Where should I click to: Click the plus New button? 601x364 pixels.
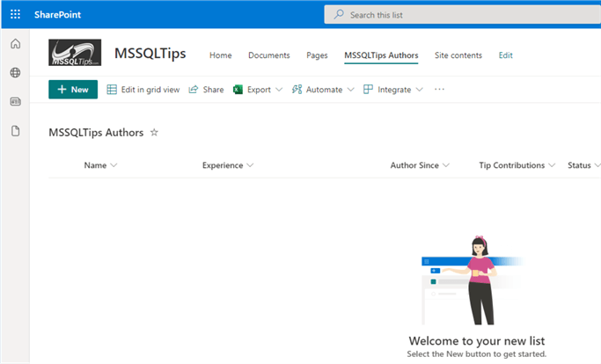pyautogui.click(x=73, y=90)
